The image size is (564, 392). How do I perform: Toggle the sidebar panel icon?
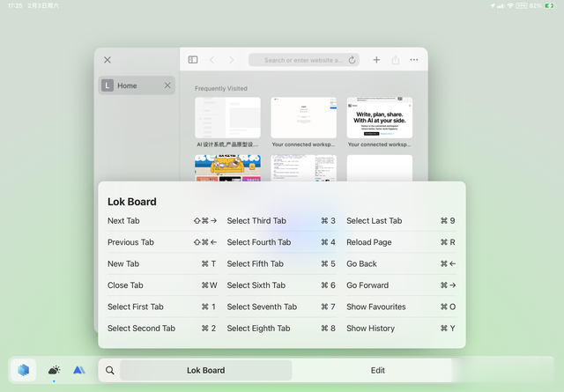[193, 60]
